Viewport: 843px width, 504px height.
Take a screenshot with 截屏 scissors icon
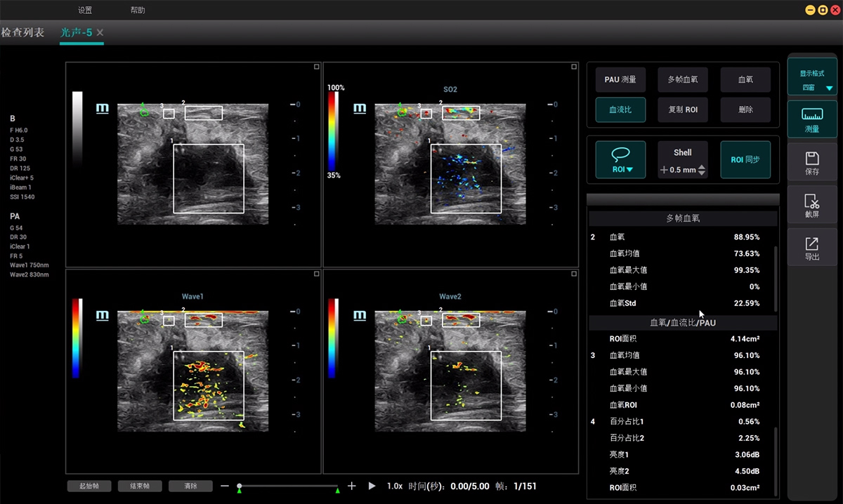point(812,206)
